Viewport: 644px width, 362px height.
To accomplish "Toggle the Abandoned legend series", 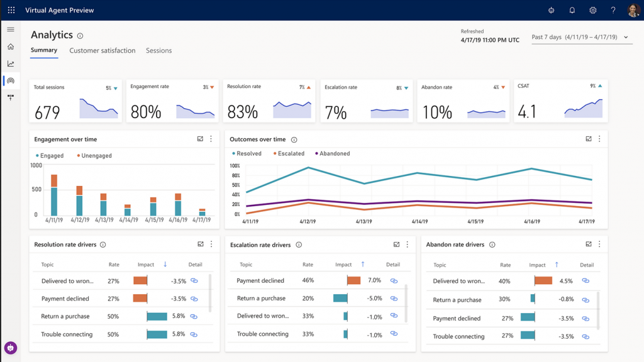I will [x=331, y=153].
